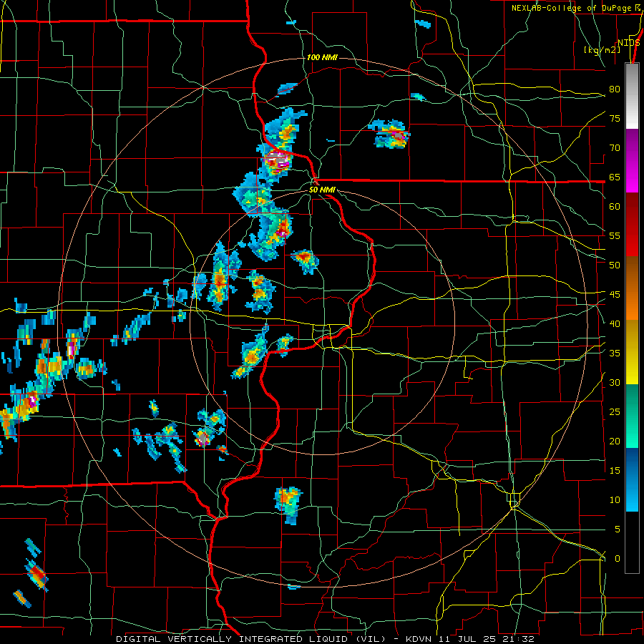Pick the purple-magenta segment of the color bar
Viewport: 644px width, 644px height.
632,160
